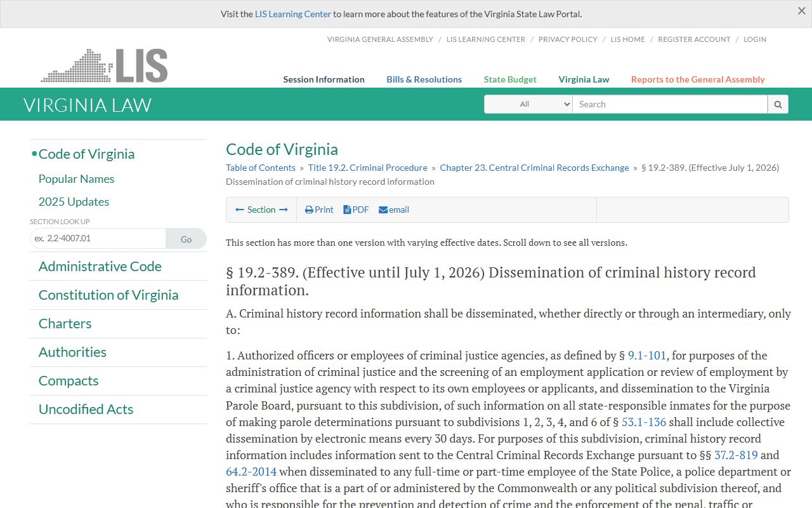812x508 pixels.
Task: Click the Table of Contents breadcrumb
Action: 261,168
